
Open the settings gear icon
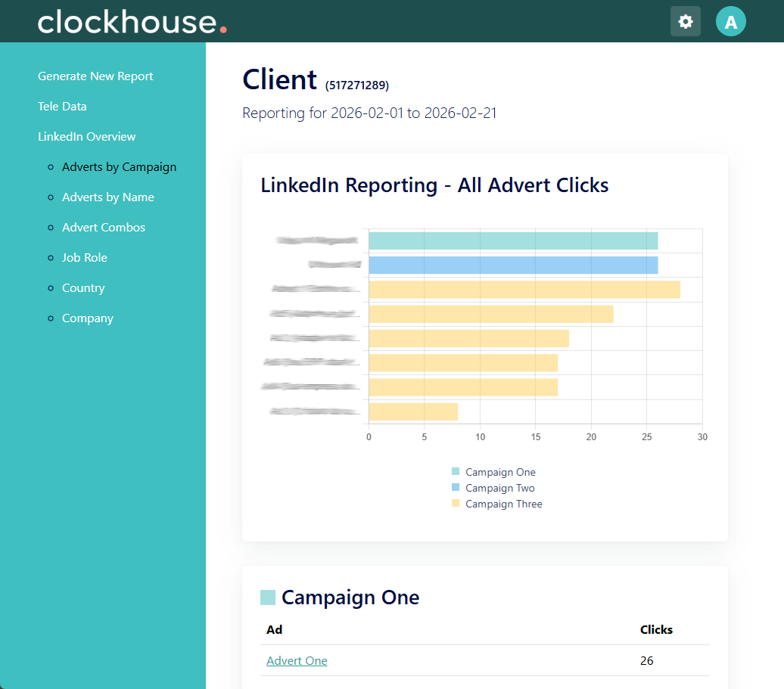tap(685, 21)
